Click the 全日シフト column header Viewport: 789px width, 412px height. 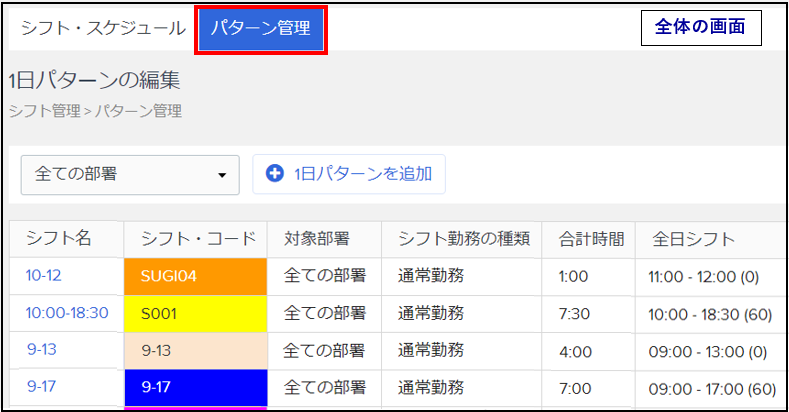tap(694, 239)
